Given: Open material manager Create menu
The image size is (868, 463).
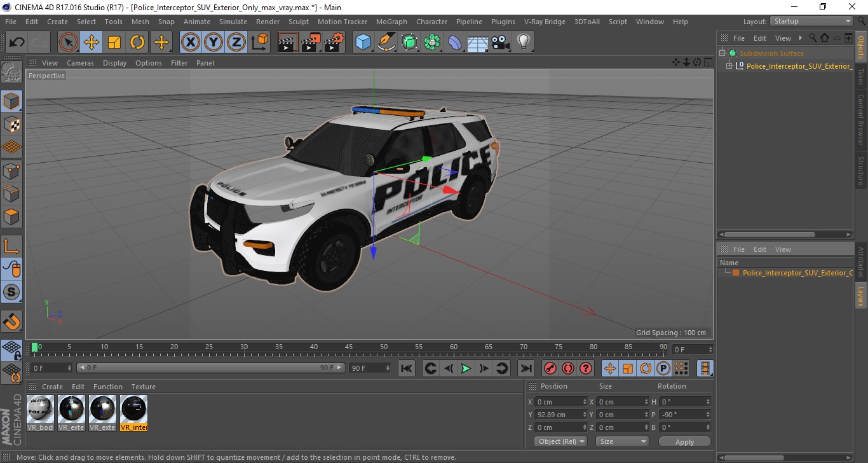Looking at the screenshot, I should 52,387.
